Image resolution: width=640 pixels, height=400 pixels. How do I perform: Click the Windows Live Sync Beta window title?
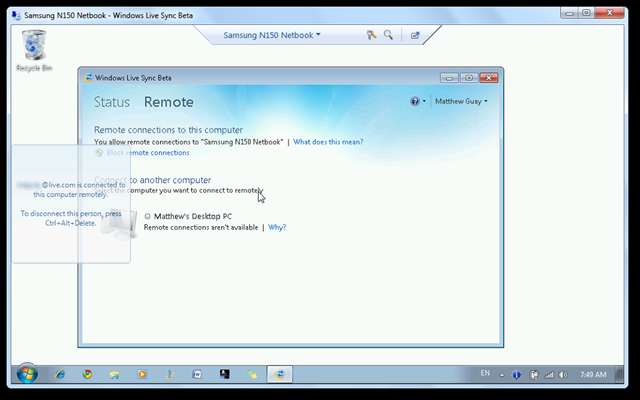point(133,78)
